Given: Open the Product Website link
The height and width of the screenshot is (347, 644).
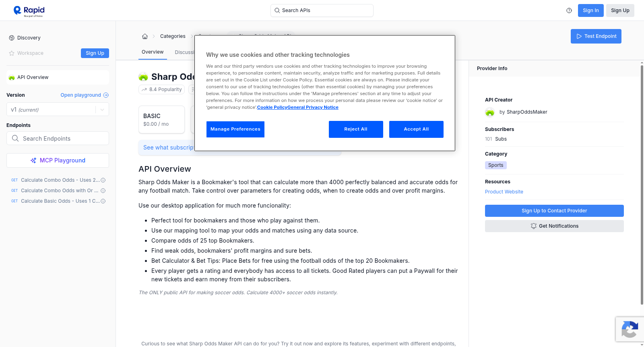Looking at the screenshot, I should point(504,192).
